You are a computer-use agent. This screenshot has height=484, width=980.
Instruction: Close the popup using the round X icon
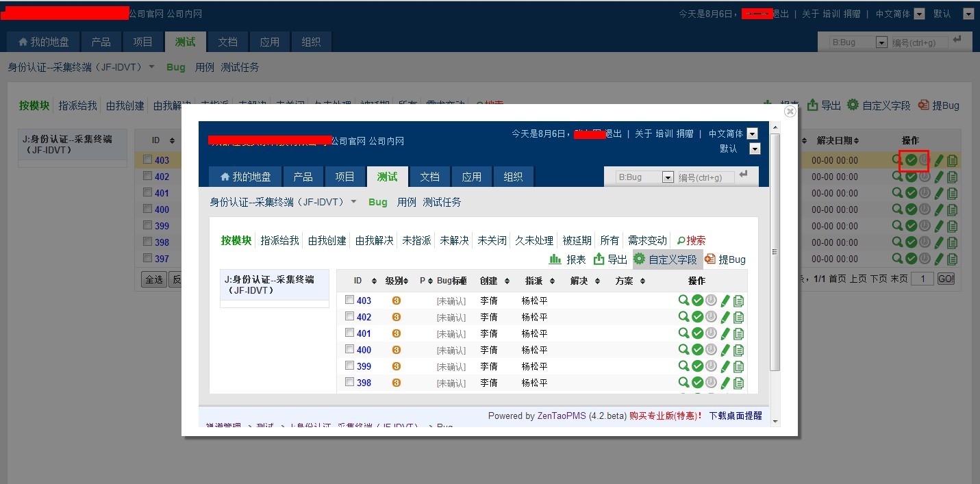coord(790,111)
